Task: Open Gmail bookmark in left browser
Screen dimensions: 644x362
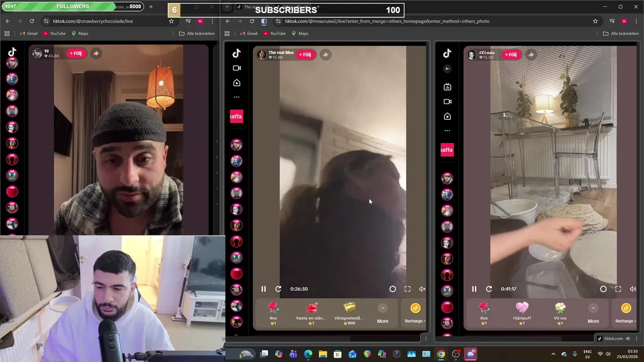Action: click(28, 34)
